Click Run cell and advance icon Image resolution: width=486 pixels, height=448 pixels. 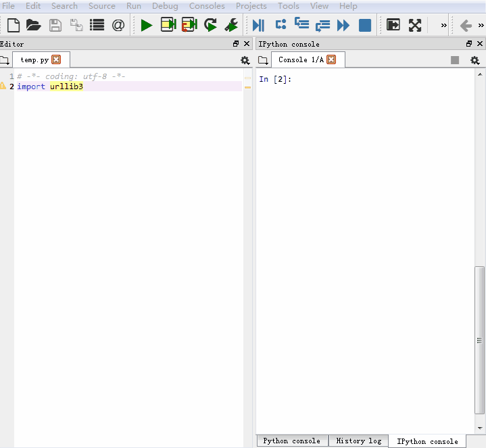tap(189, 26)
